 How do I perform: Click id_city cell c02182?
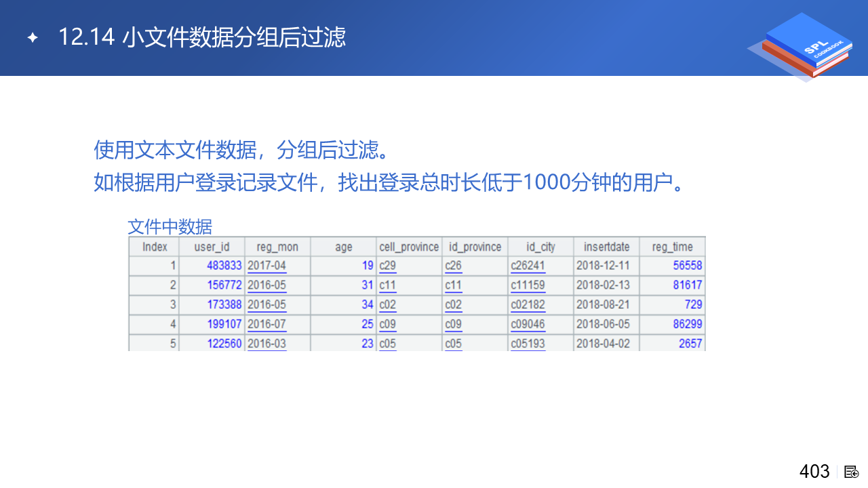(540, 305)
